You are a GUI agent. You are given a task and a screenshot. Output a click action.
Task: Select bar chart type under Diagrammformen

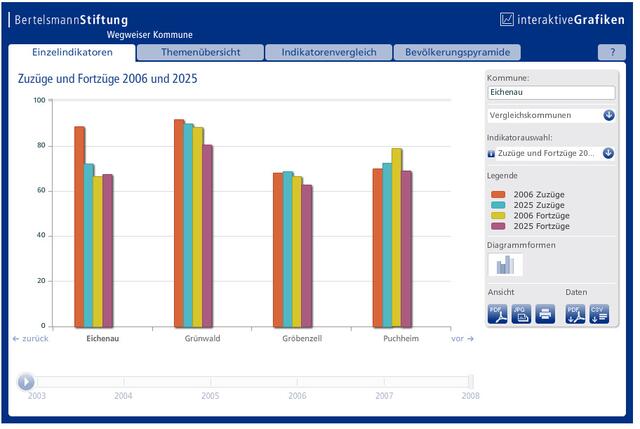[505, 265]
